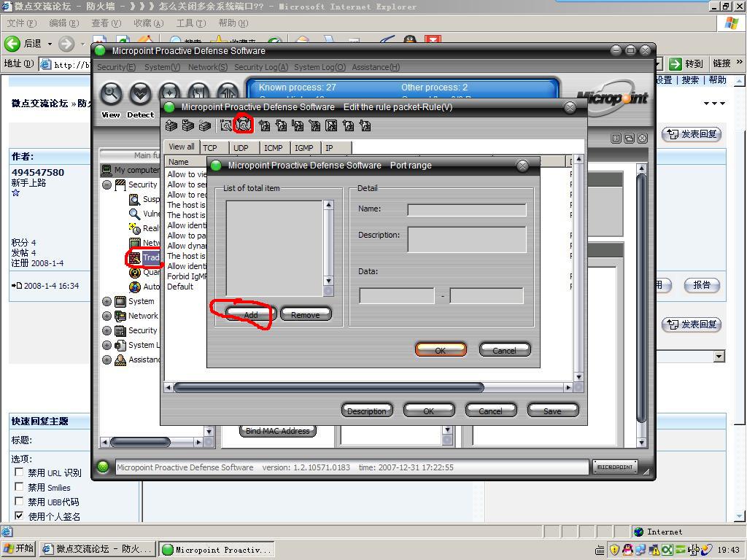Click the green Back arrow in Internet Explorer
This screenshot has width=747, height=560.
click(x=12, y=44)
